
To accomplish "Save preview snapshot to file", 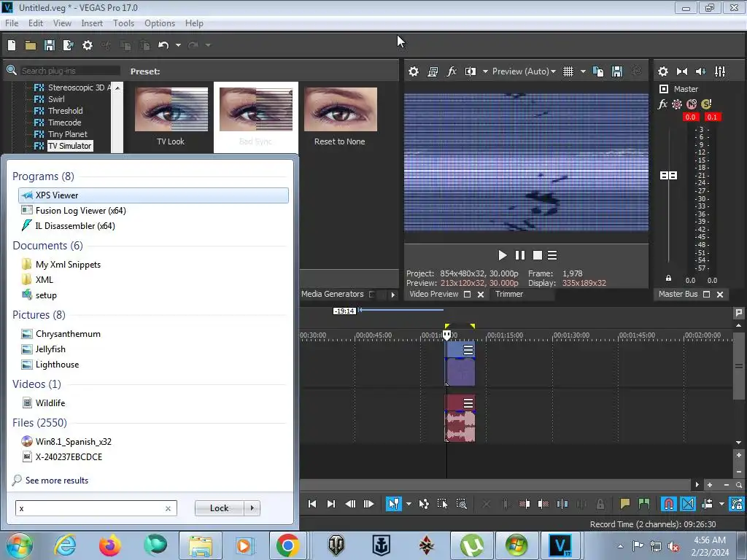I will click(617, 71).
